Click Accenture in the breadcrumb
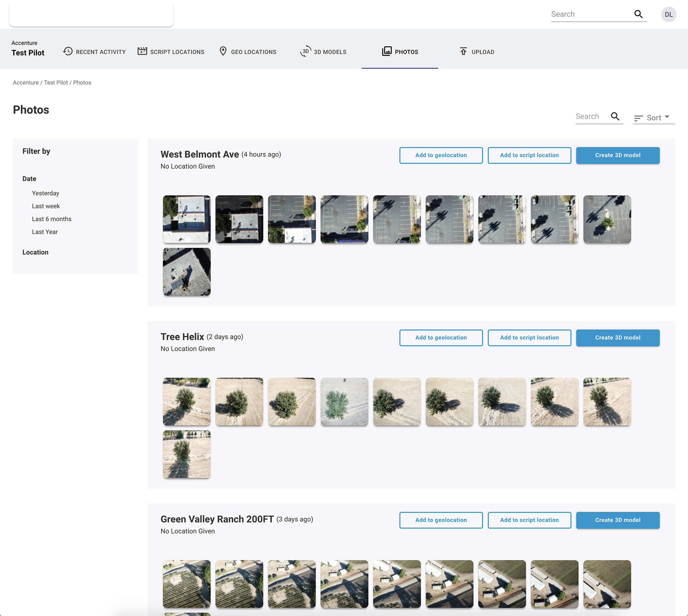Screen dimensions: 688x616 26,82
